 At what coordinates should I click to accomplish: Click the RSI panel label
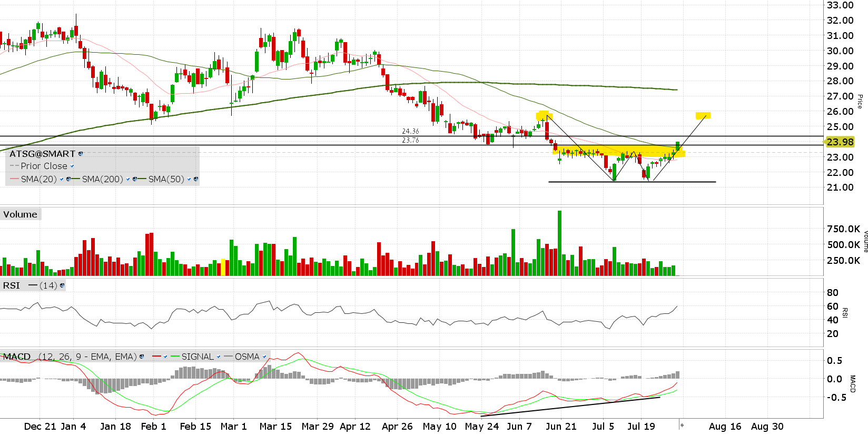point(12,285)
